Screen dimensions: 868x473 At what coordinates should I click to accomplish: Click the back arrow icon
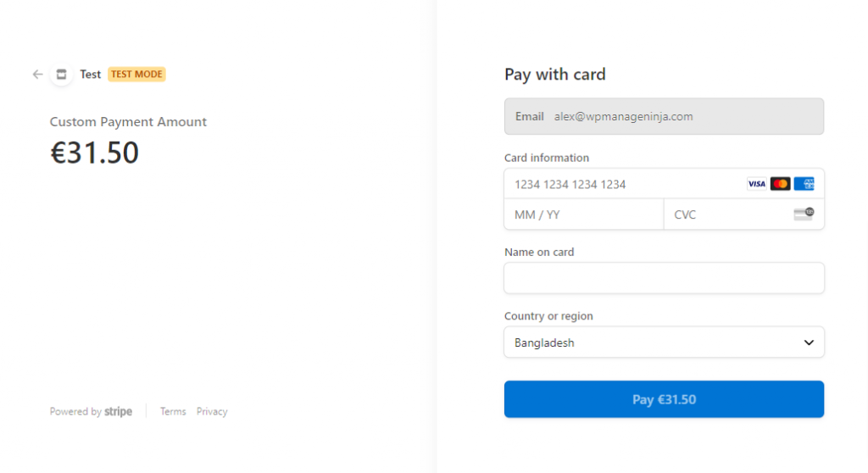coord(37,75)
